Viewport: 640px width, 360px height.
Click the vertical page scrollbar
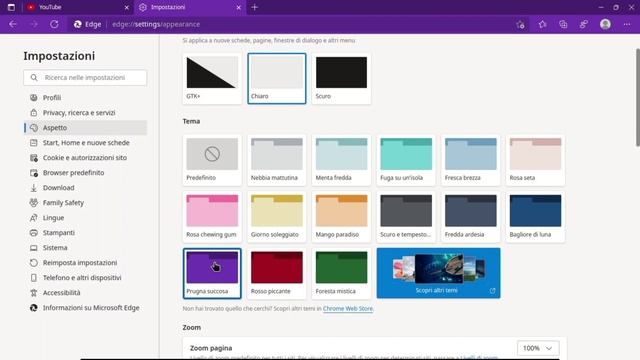637,97
